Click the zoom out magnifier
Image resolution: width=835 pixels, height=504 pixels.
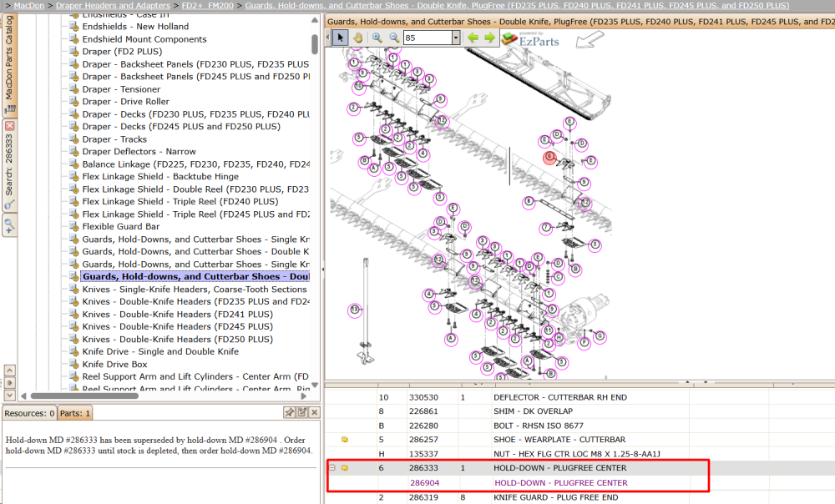[394, 38]
